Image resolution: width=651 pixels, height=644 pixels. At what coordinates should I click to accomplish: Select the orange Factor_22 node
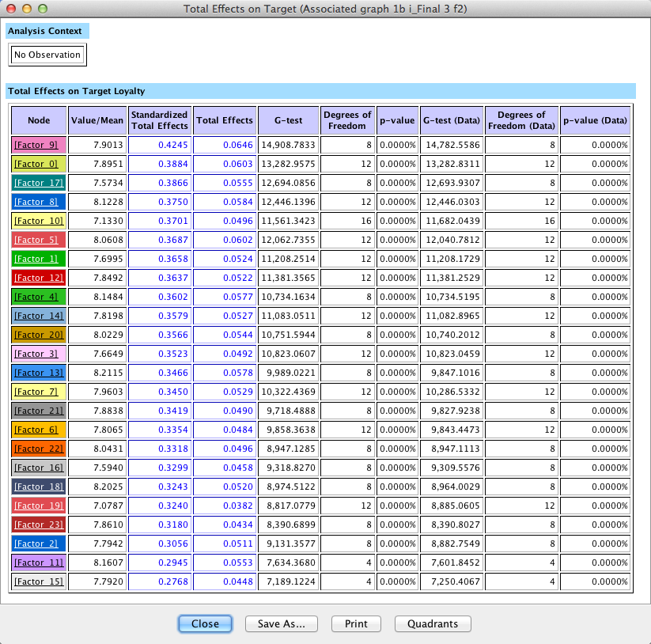tap(38, 449)
